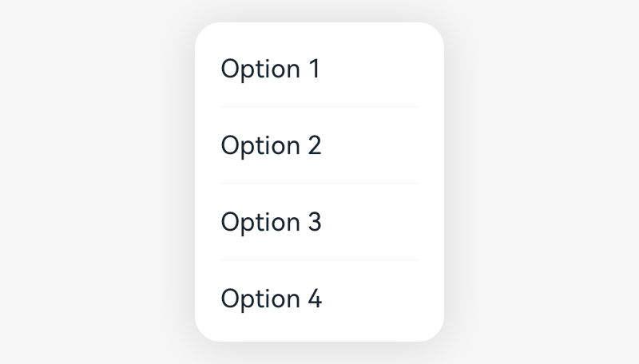Click the digit "4" in Option 4

[x=314, y=299]
